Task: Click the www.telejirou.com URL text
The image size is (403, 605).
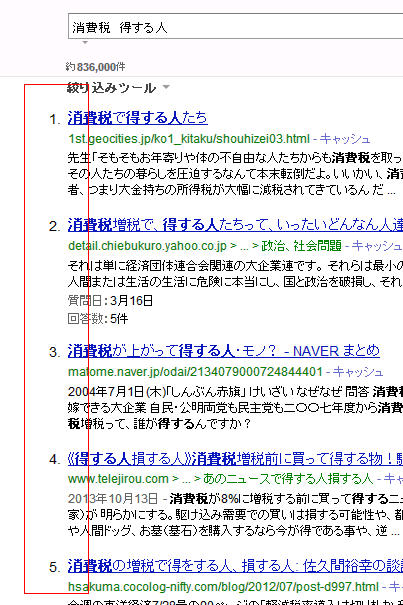Action: click(118, 479)
